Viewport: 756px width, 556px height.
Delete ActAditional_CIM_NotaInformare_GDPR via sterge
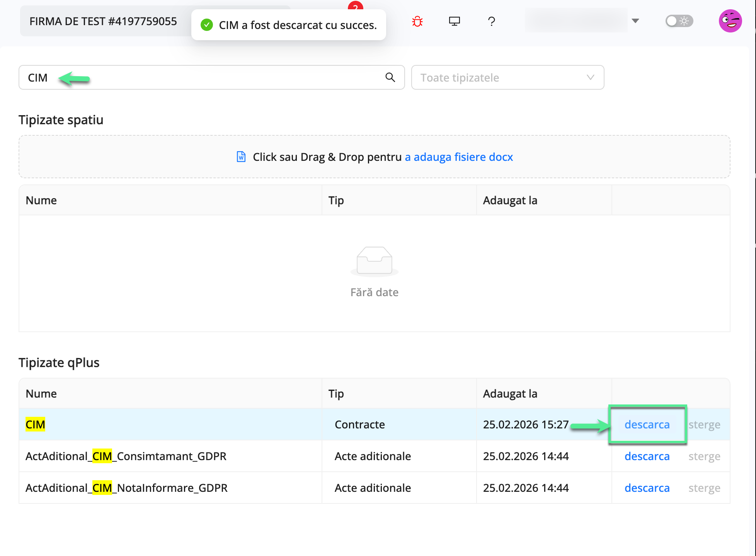point(704,488)
